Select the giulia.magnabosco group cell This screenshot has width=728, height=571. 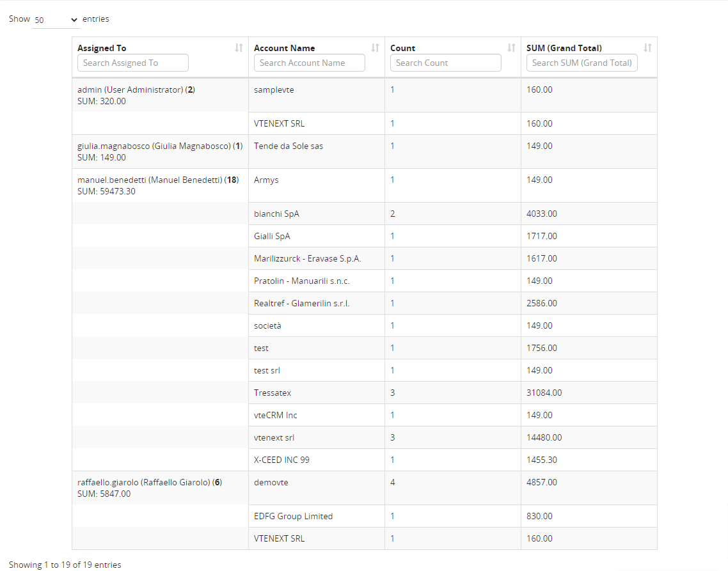(x=160, y=152)
